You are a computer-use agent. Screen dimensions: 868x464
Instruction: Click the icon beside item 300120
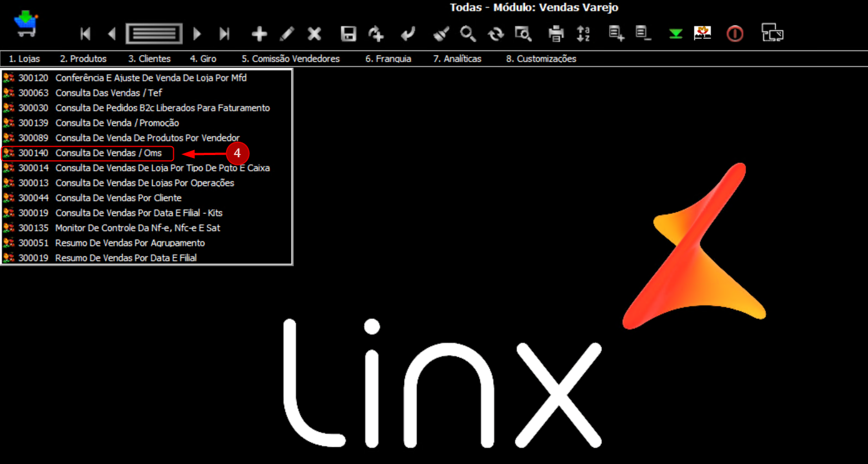8,78
